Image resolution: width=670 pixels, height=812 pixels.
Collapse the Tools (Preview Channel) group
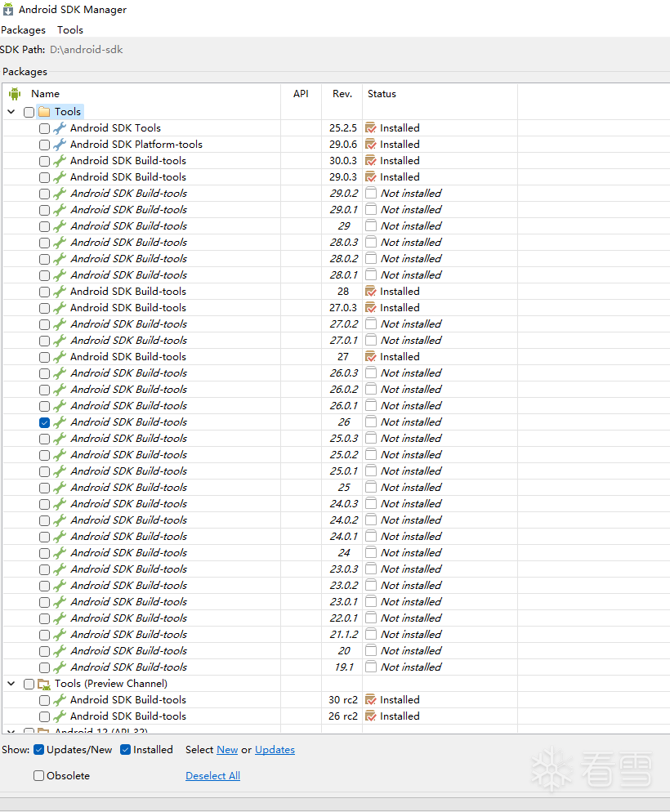(x=11, y=684)
